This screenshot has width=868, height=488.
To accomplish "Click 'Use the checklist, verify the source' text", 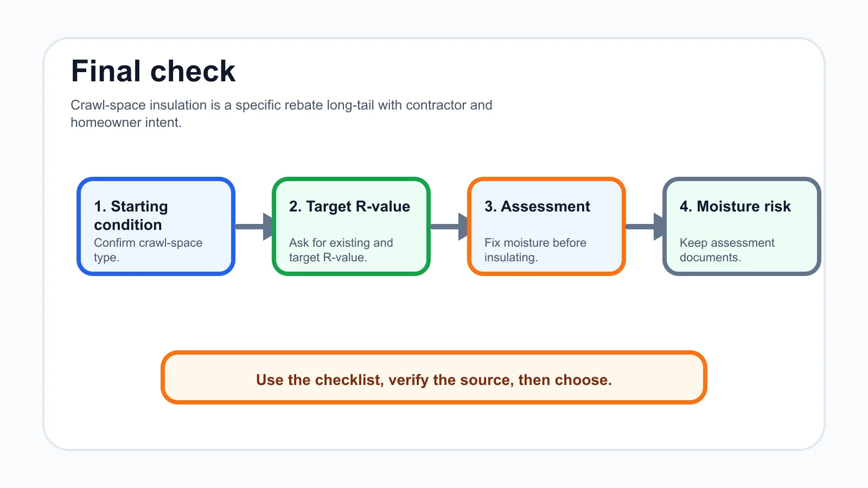I will click(385, 380).
